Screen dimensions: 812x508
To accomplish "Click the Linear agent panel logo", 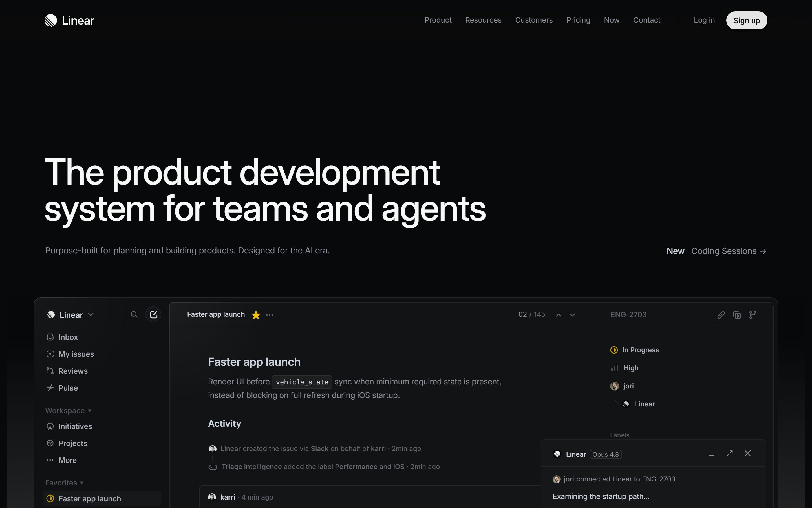I will click(x=557, y=454).
